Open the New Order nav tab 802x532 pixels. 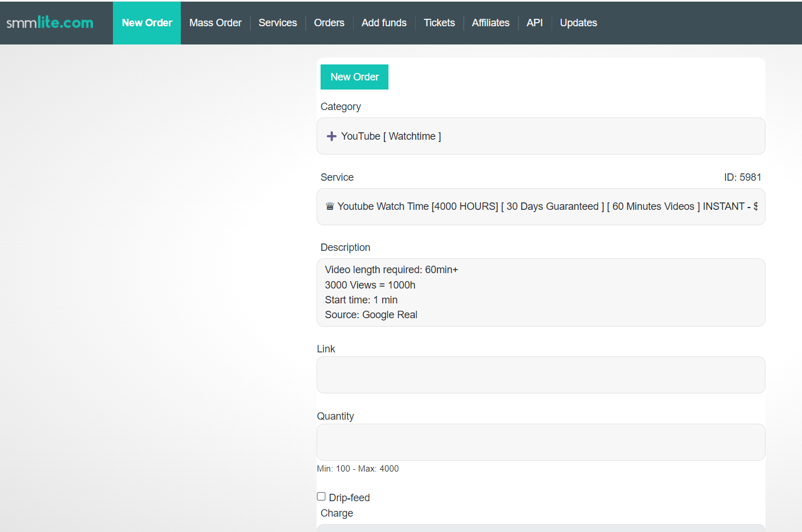pos(147,23)
